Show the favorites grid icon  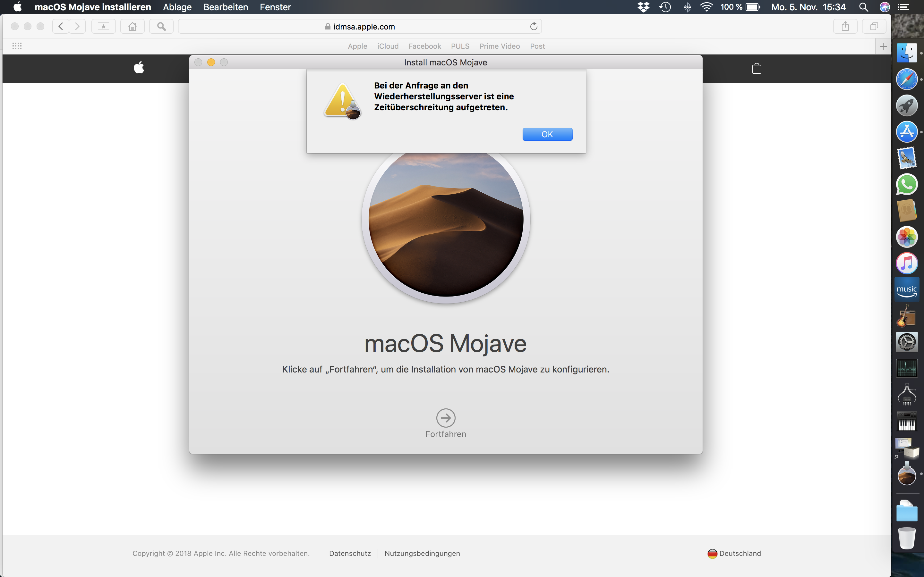pos(17,46)
